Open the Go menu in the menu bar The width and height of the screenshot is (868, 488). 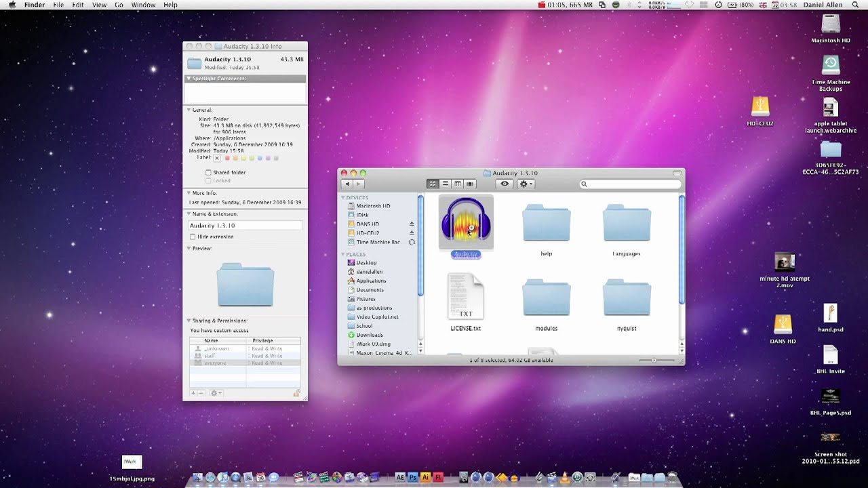[x=120, y=5]
